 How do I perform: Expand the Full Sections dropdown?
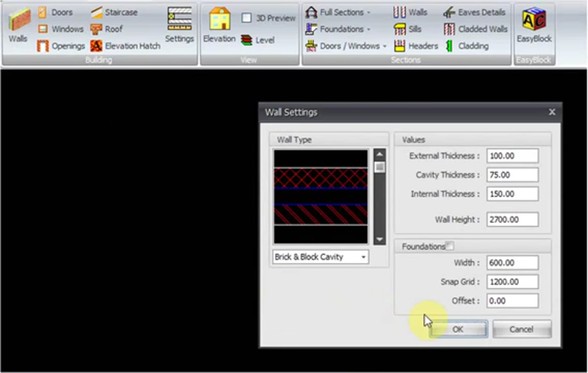click(x=369, y=13)
